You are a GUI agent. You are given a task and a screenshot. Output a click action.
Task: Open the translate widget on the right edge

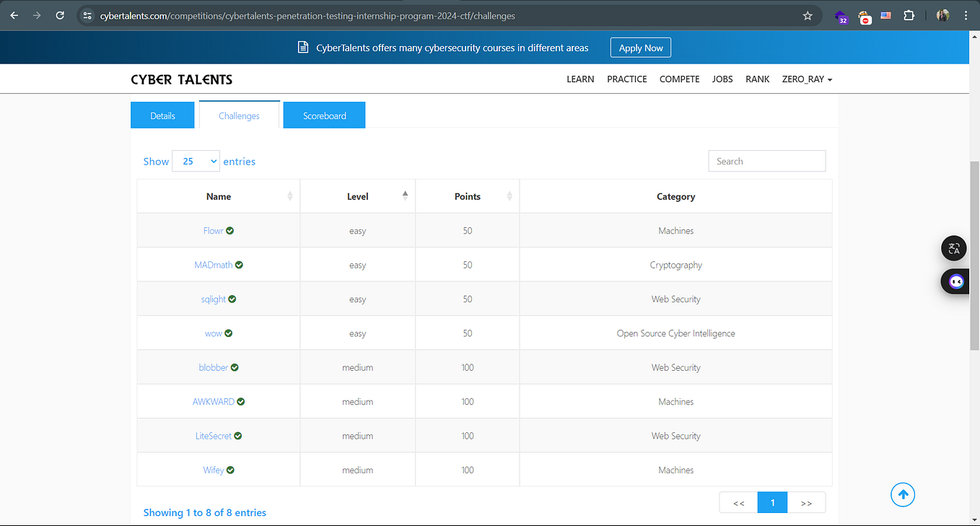click(x=954, y=248)
